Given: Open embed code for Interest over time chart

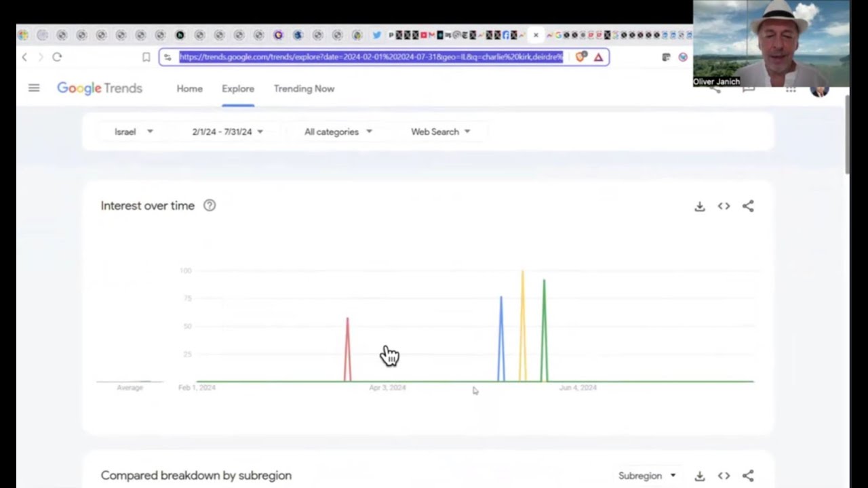Looking at the screenshot, I should 724,206.
